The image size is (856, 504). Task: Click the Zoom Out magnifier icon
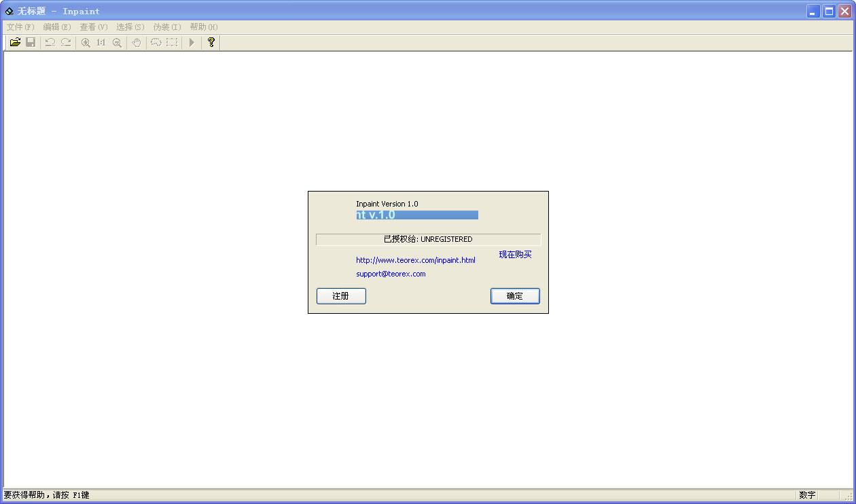click(117, 42)
